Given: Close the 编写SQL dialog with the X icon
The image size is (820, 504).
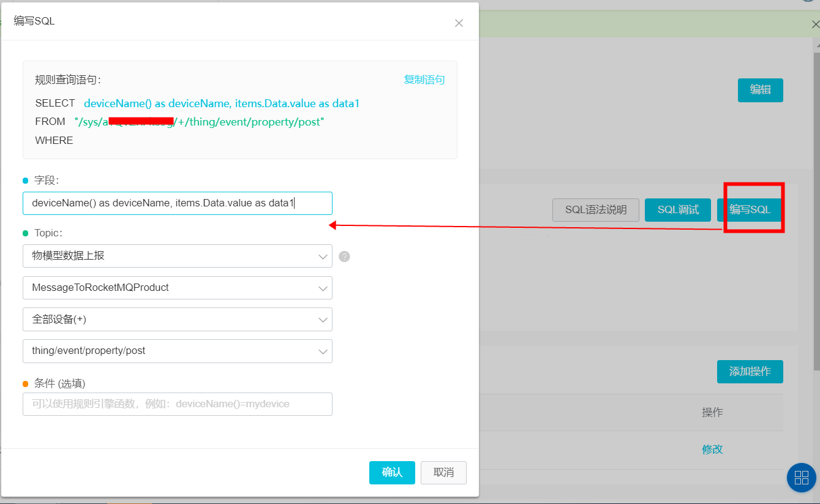Looking at the screenshot, I should 459,23.
